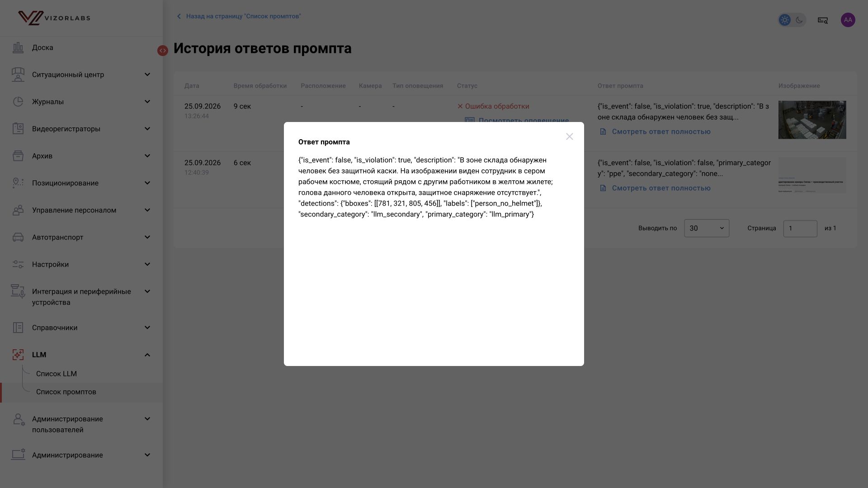868x488 pixels.
Task: Select the Автотранспорт menu item
Action: (x=57, y=237)
